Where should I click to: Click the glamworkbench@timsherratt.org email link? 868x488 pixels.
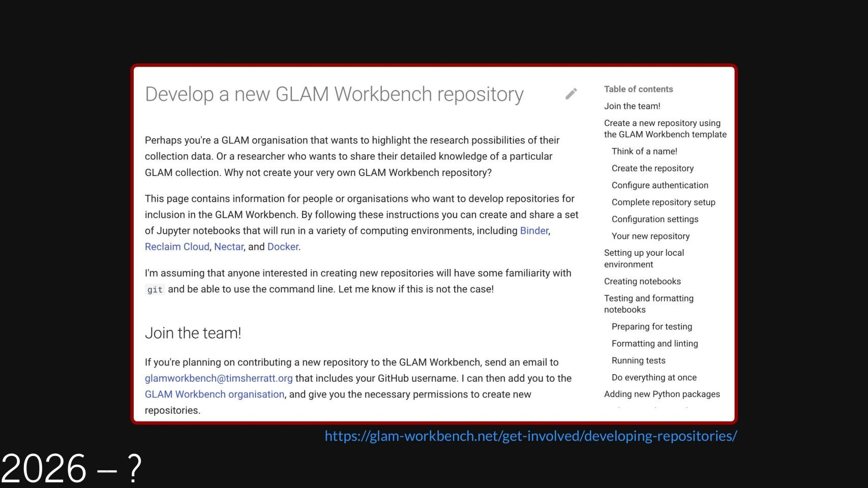[x=219, y=378]
